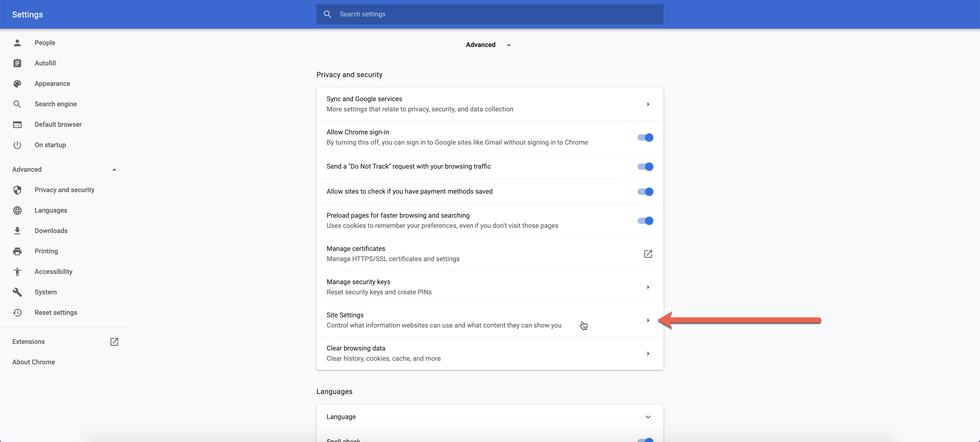
Task: Click the Appearance palette icon
Action: point(17,84)
